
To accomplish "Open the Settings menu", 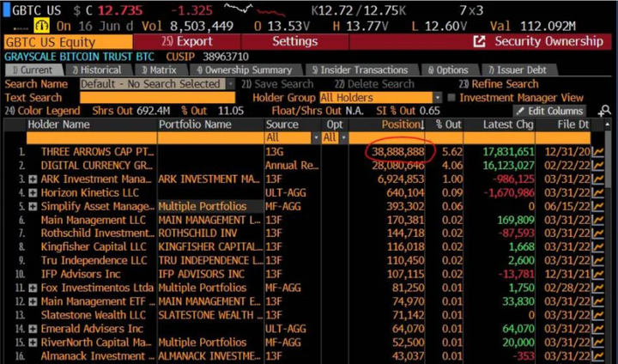I will pos(294,41).
